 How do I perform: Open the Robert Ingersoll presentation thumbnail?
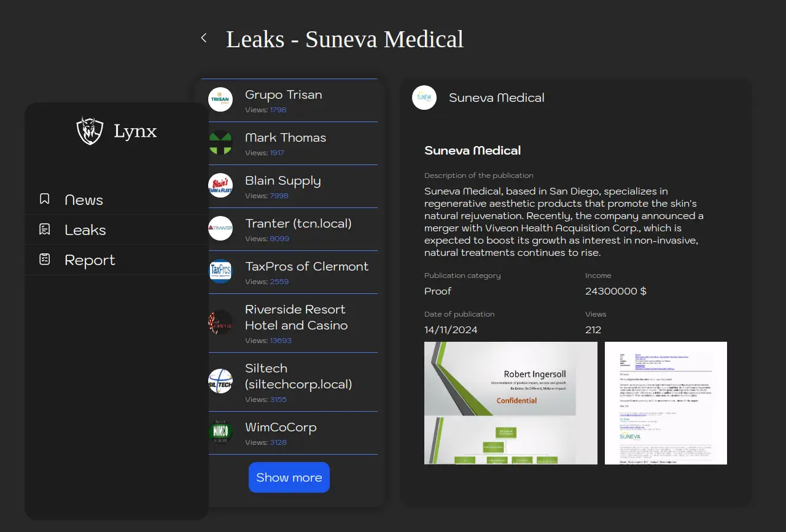(510, 403)
